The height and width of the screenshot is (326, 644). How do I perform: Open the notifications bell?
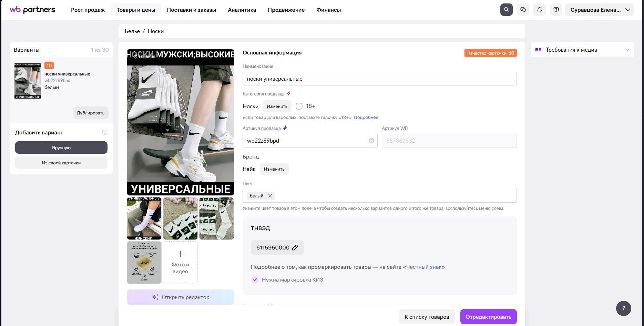[x=540, y=10]
